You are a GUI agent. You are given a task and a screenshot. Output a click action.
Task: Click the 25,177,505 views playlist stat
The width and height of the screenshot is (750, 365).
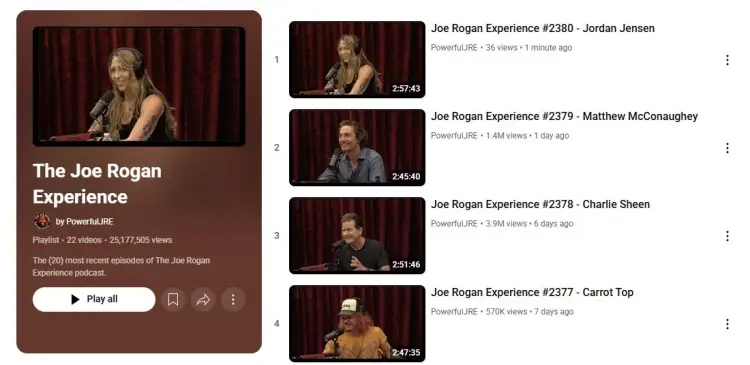pos(141,240)
